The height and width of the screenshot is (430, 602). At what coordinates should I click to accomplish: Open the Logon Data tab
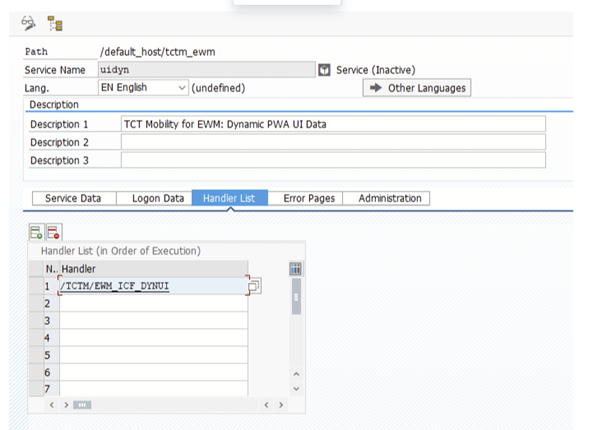coord(157,198)
